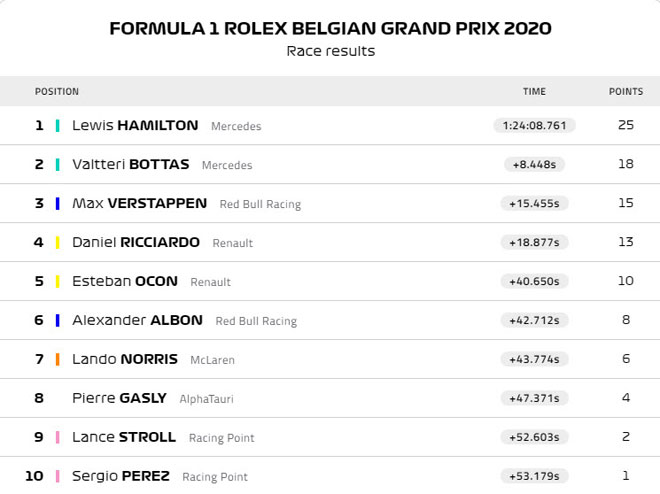Viewport: 660px width, 494px height.
Task: Select Valtteri Bottas in second place
Action: pos(132,165)
